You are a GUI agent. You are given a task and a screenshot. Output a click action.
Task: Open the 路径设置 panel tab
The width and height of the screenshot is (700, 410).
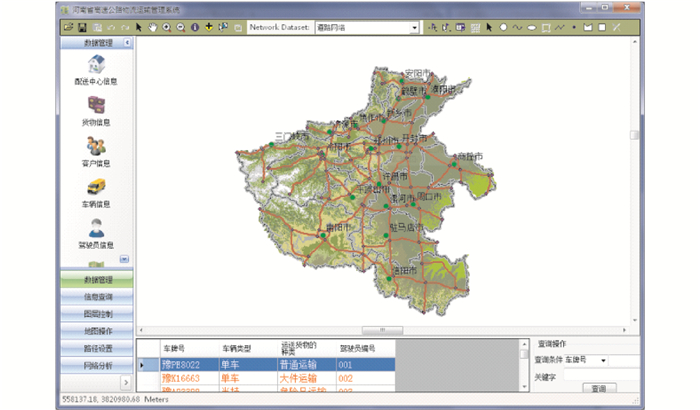click(97, 348)
